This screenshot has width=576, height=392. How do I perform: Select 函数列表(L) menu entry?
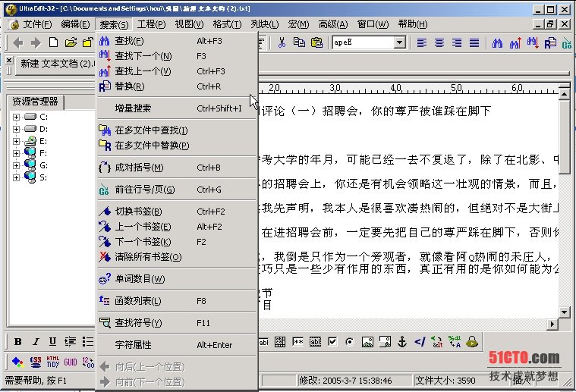(x=177, y=301)
